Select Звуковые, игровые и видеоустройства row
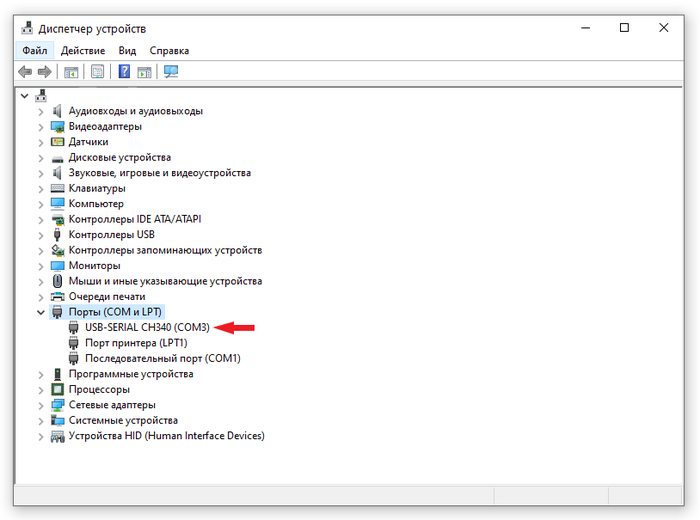 point(160,173)
